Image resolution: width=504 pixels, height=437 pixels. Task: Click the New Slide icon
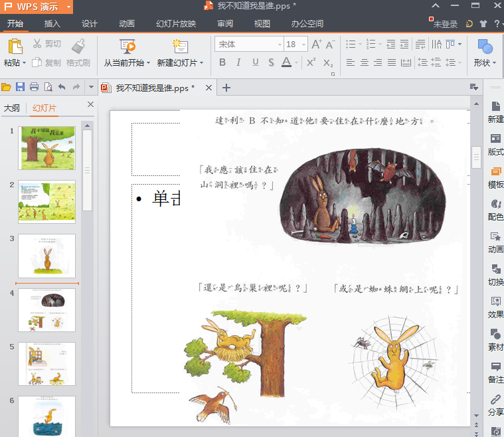tap(179, 47)
